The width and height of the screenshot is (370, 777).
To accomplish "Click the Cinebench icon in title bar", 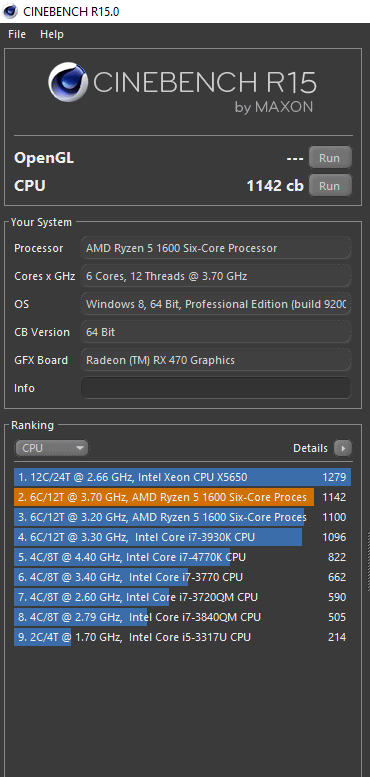I will coord(10,11).
